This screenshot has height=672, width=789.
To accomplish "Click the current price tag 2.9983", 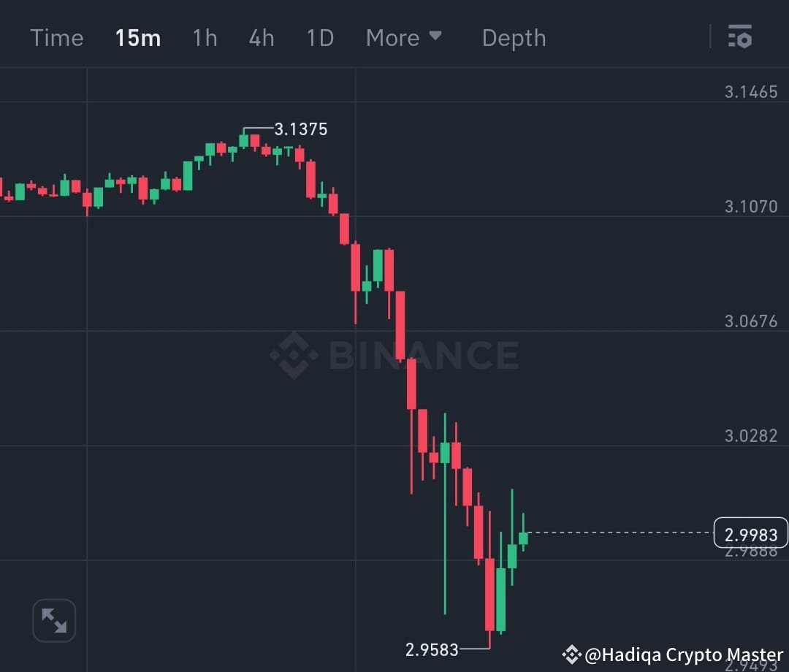I will pos(750,533).
